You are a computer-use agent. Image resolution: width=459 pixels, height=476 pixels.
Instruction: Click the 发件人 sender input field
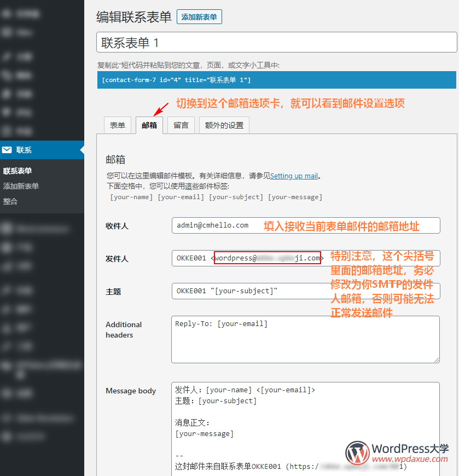click(x=306, y=258)
